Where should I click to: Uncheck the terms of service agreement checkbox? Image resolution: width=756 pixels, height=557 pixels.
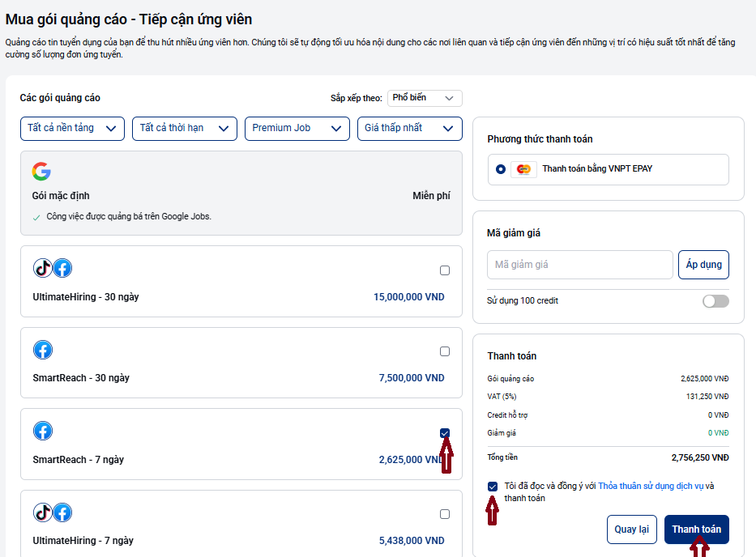point(493,487)
